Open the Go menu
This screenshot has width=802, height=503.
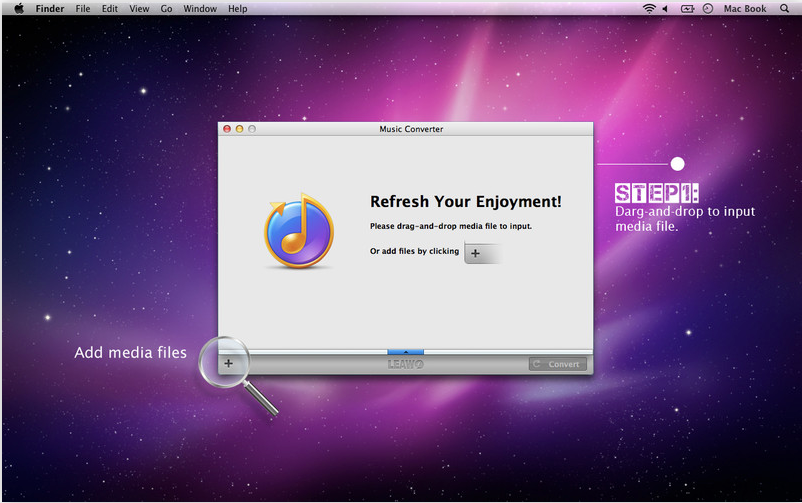click(166, 9)
